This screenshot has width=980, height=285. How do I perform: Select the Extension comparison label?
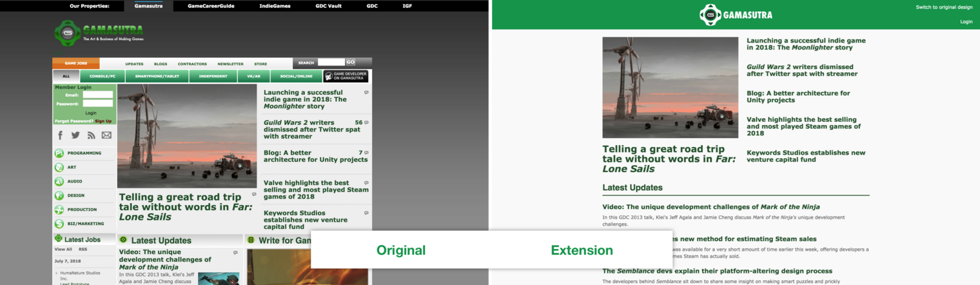tap(582, 250)
